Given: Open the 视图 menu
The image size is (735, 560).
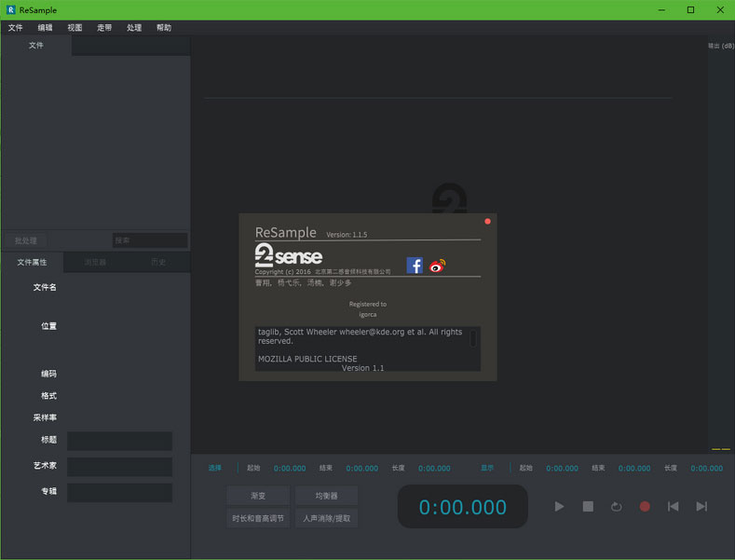Looking at the screenshot, I should pos(75,28).
